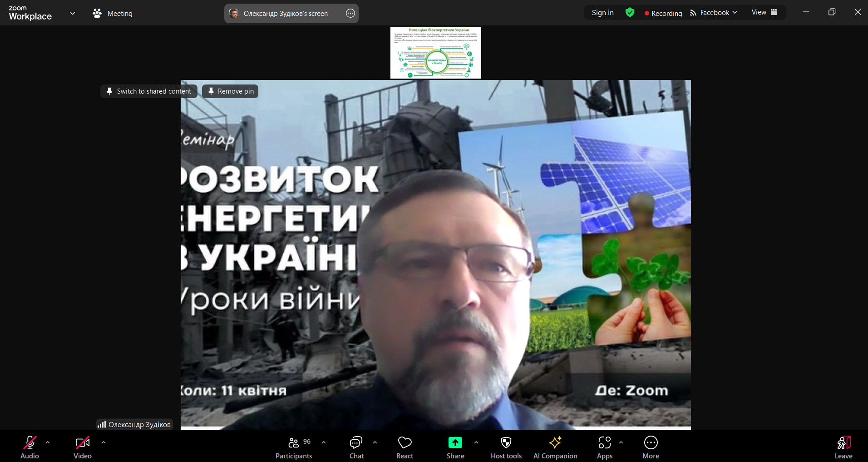Open the Chat panel

(356, 448)
